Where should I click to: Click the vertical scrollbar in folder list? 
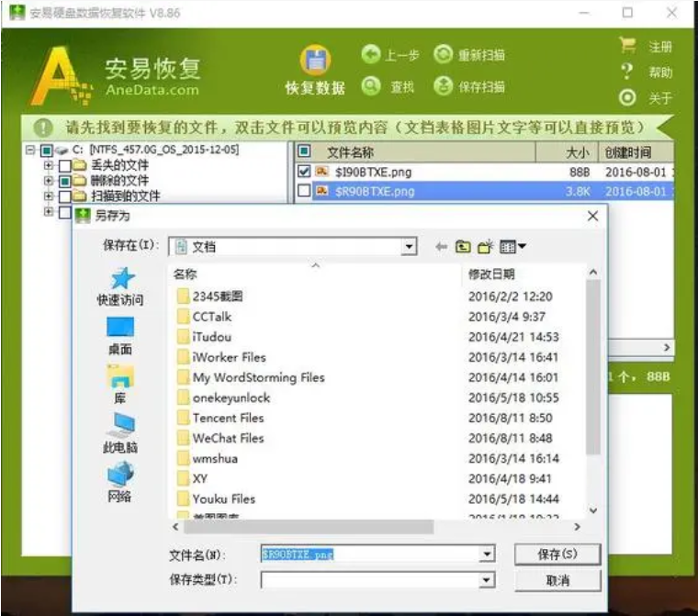pos(593,367)
